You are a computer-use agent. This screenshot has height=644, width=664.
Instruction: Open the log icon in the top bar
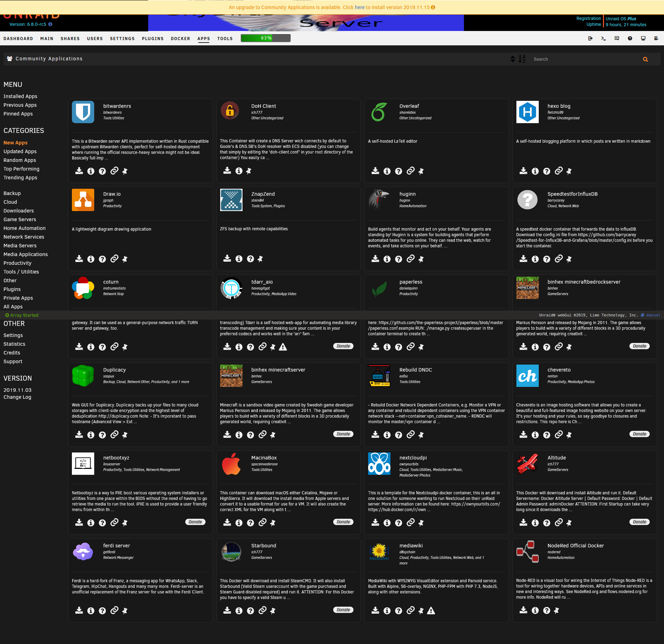pos(656,38)
